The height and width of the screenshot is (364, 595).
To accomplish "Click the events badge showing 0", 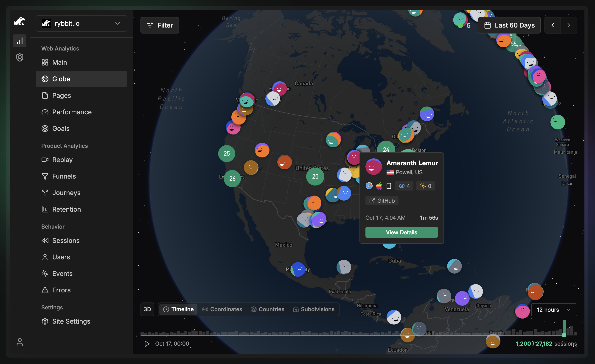I will [x=426, y=186].
